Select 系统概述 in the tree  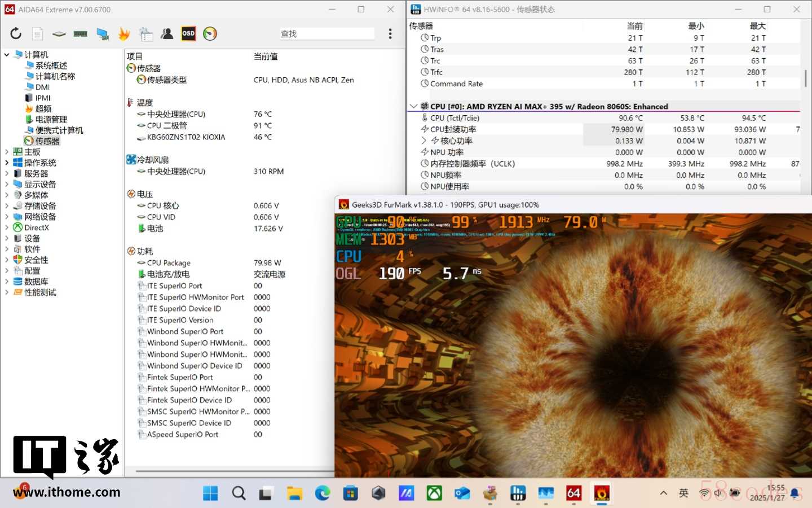51,65
